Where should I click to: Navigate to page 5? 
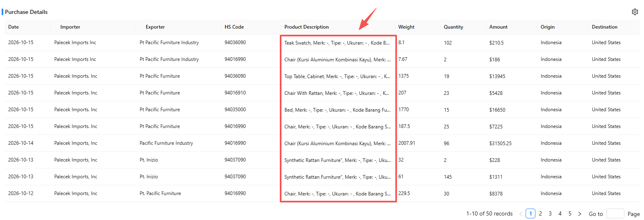[570, 213]
